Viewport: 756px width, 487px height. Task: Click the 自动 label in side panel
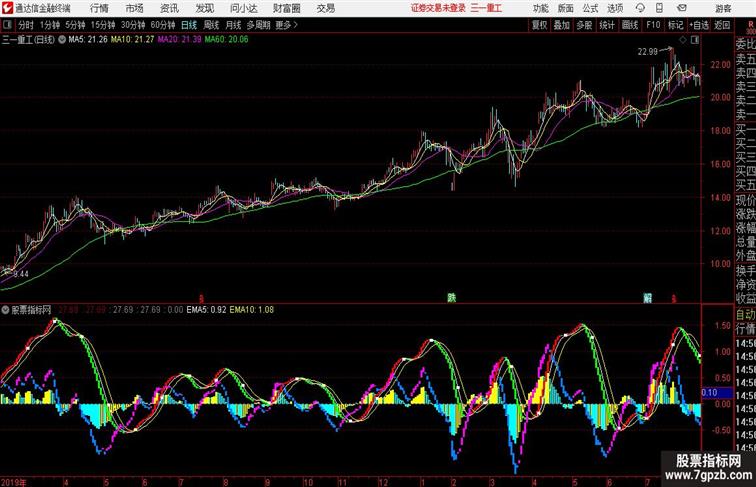(x=745, y=314)
